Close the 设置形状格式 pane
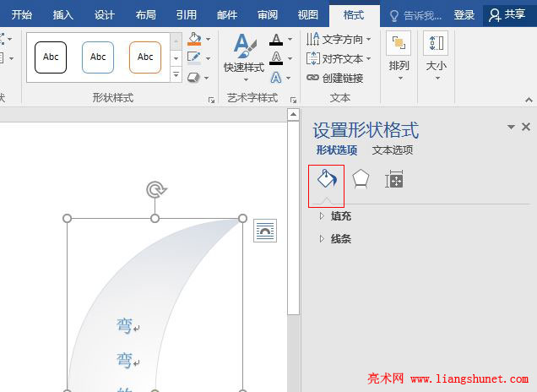537x392 pixels. pos(526,127)
